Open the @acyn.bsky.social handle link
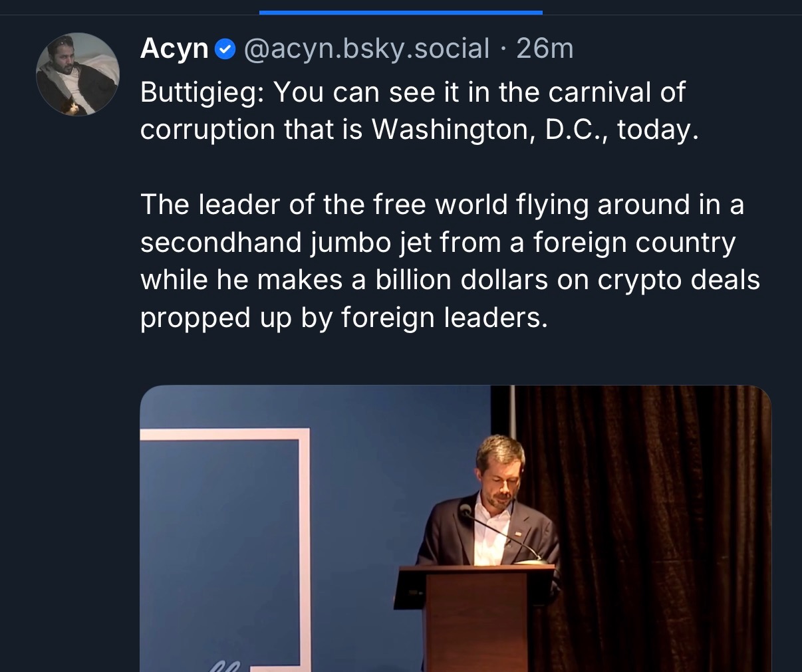The image size is (802, 672). click(x=366, y=49)
